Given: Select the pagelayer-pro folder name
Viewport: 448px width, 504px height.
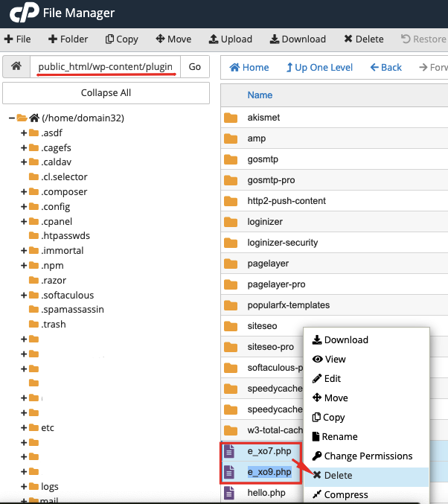Looking at the screenshot, I should pyautogui.click(x=276, y=284).
